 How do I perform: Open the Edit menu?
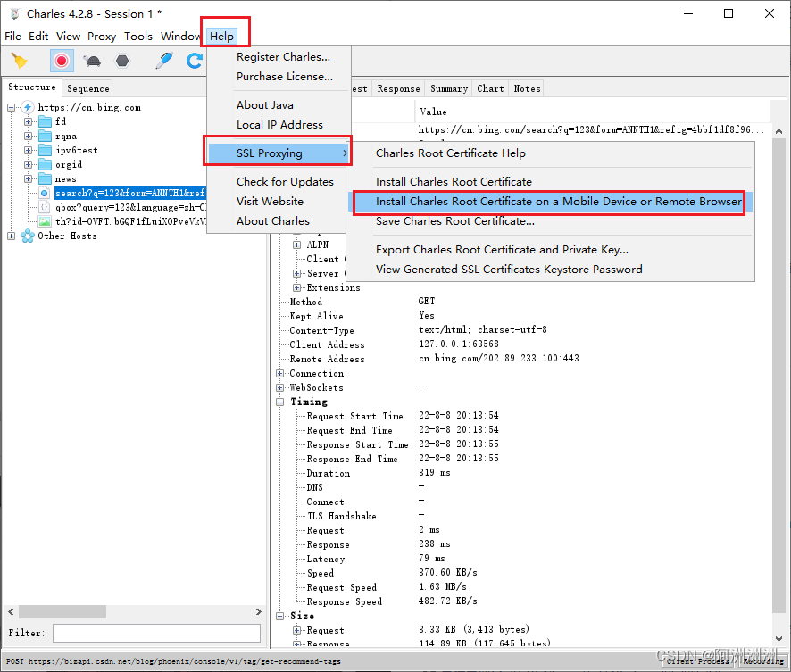[x=38, y=37]
